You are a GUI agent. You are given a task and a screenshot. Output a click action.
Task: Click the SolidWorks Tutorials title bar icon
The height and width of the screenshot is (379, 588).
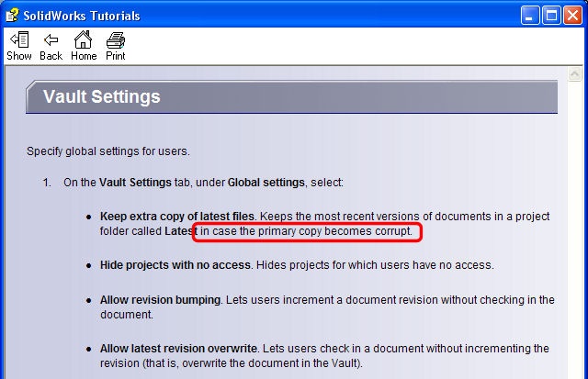[12, 16]
